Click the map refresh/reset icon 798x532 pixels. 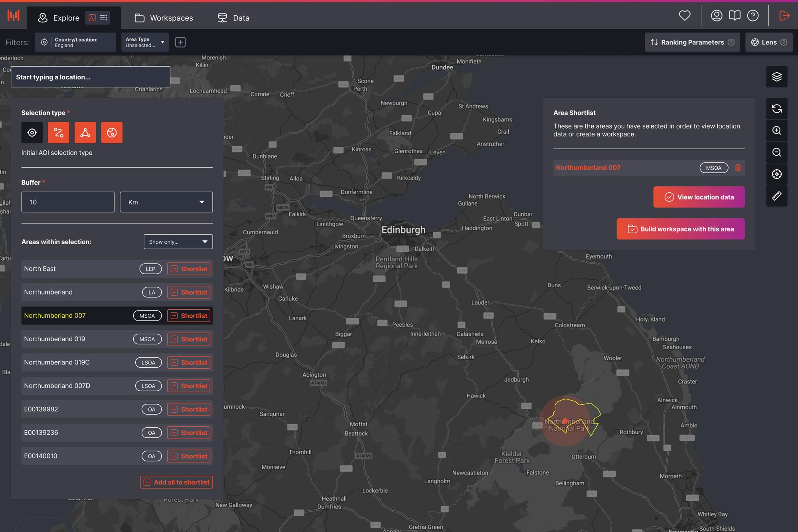click(x=776, y=109)
